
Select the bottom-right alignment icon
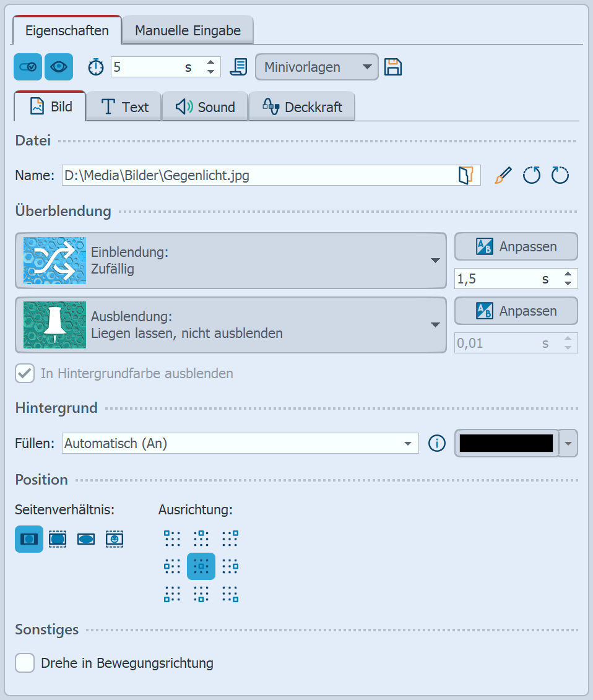click(230, 595)
